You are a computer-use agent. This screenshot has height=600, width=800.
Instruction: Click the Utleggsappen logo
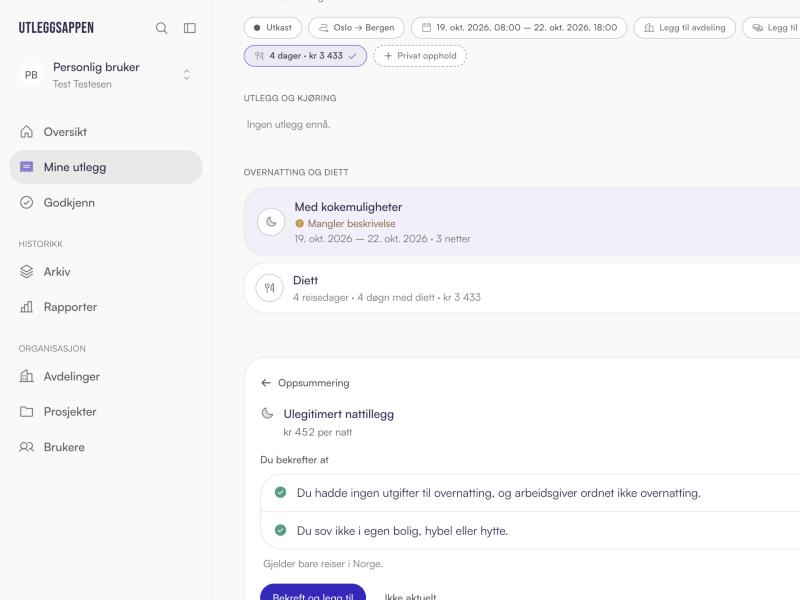pyautogui.click(x=56, y=28)
